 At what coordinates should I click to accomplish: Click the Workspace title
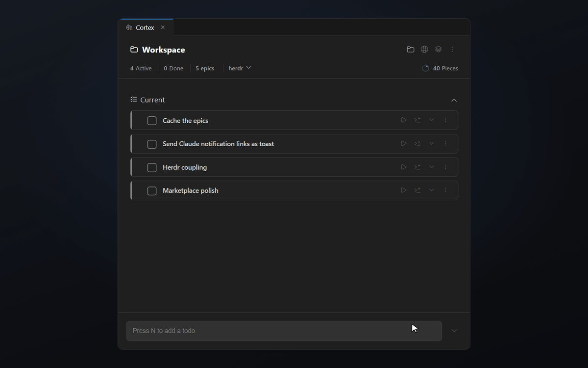click(163, 50)
